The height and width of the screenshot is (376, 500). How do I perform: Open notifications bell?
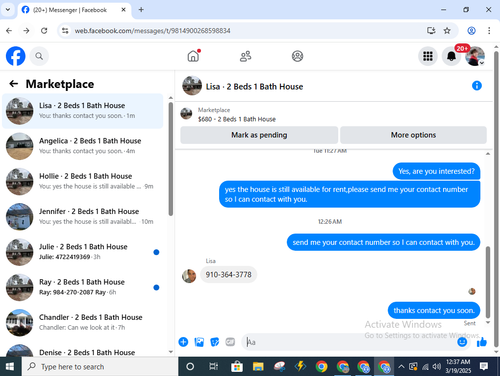click(451, 56)
